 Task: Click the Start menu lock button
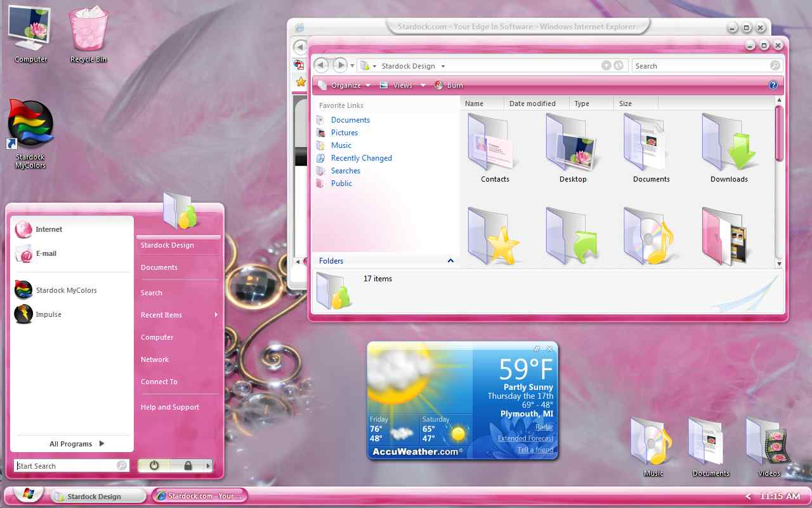[188, 465]
